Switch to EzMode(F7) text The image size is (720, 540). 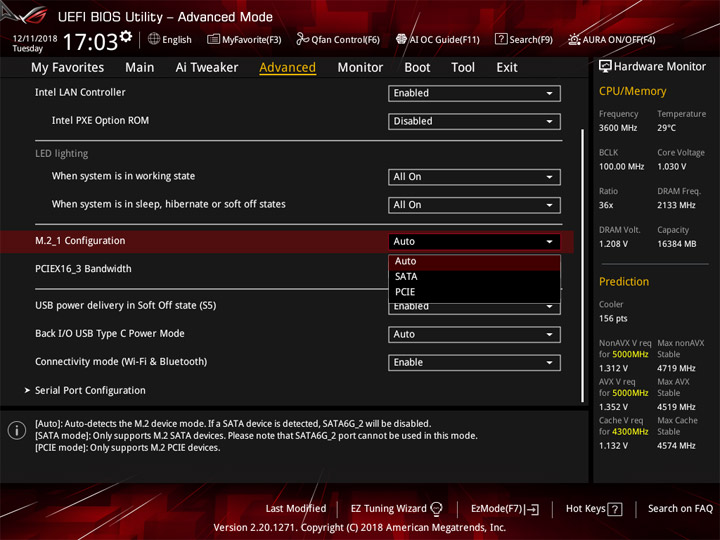[x=497, y=509]
